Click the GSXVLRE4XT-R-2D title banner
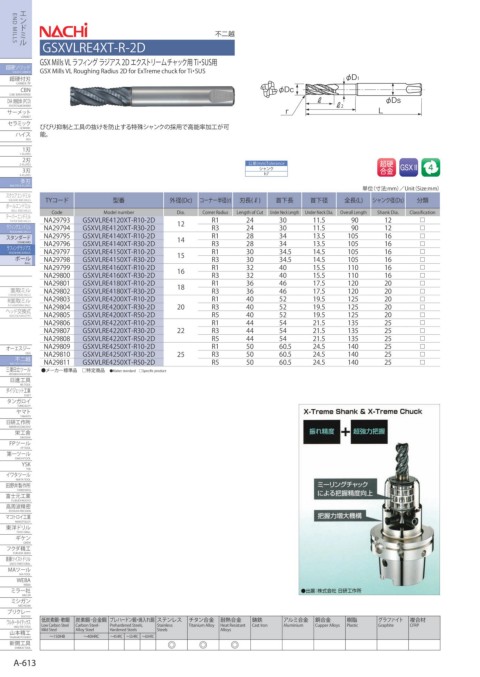Screen dimensions: 480x677 tap(137, 47)
